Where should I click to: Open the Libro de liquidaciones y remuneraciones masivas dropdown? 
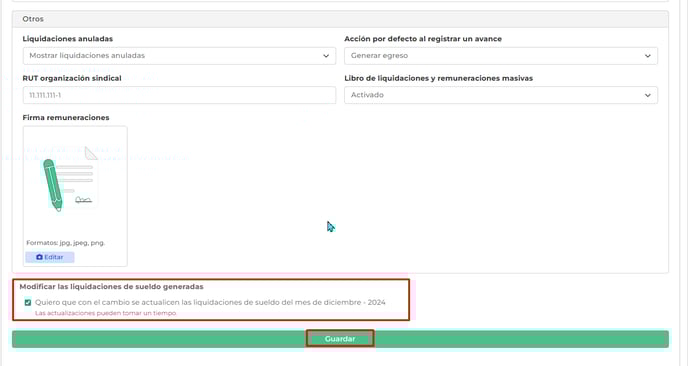(501, 95)
